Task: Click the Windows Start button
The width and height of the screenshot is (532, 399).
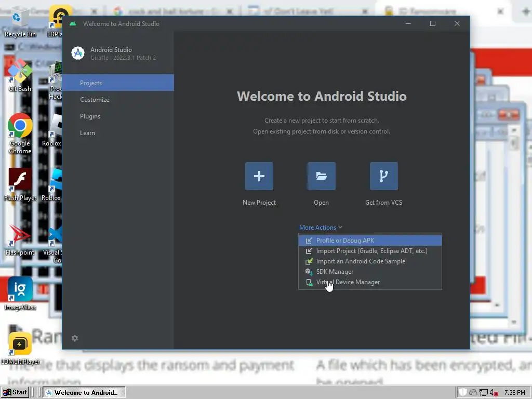Action: click(x=15, y=392)
